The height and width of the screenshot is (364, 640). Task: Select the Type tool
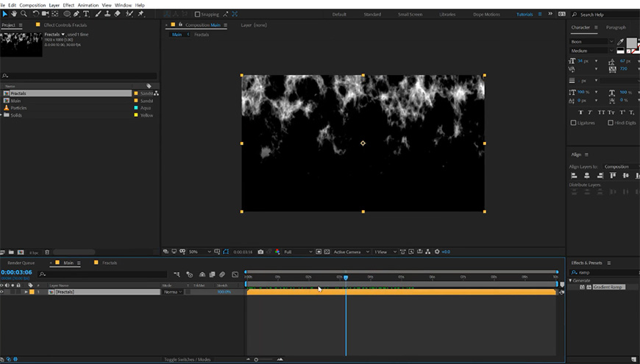pyautogui.click(x=87, y=14)
